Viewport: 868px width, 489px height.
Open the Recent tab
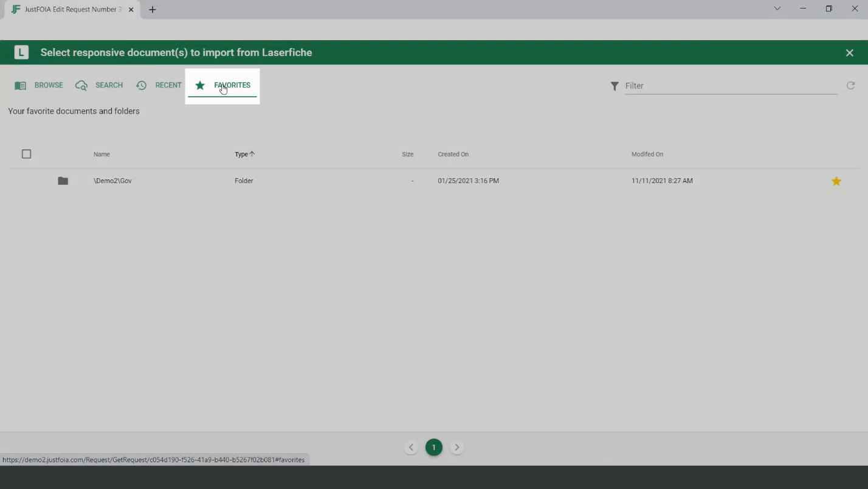click(159, 85)
